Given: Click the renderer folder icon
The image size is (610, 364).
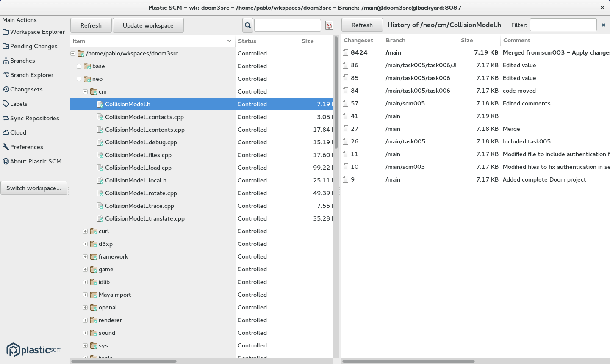Looking at the screenshot, I should tap(94, 320).
